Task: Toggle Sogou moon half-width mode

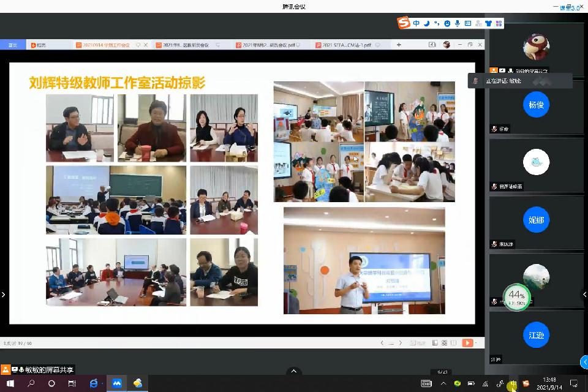Action: (x=427, y=23)
